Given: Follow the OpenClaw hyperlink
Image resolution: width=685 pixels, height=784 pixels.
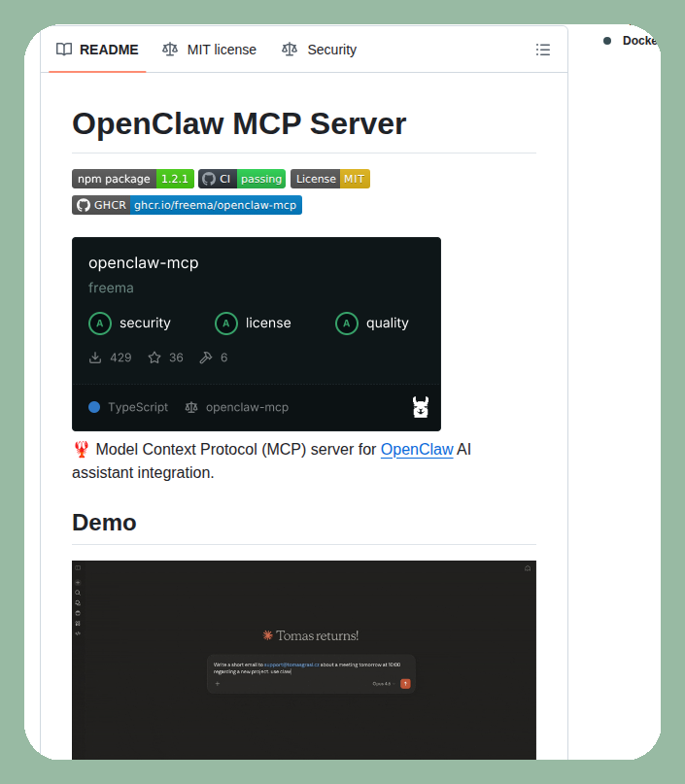Looking at the screenshot, I should tap(417, 450).
